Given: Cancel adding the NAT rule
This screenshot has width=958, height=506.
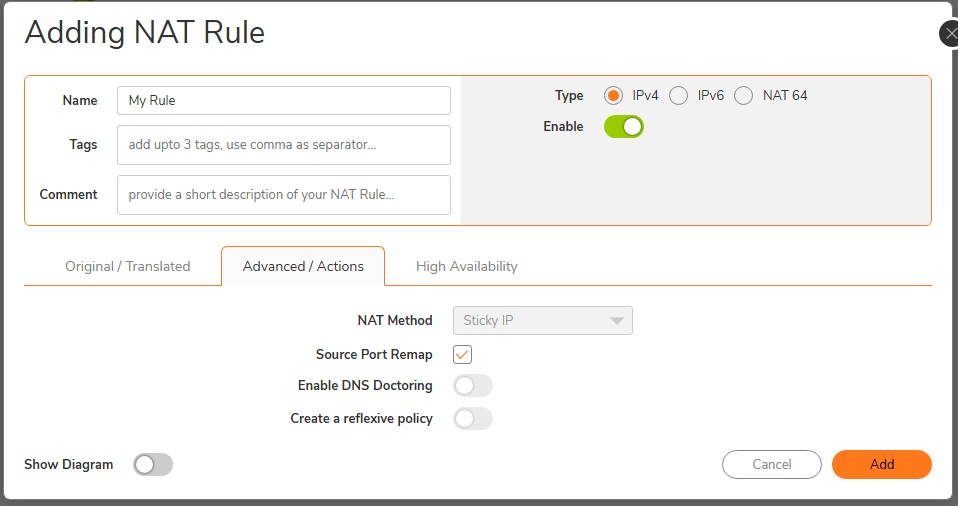Looking at the screenshot, I should click(x=771, y=465).
